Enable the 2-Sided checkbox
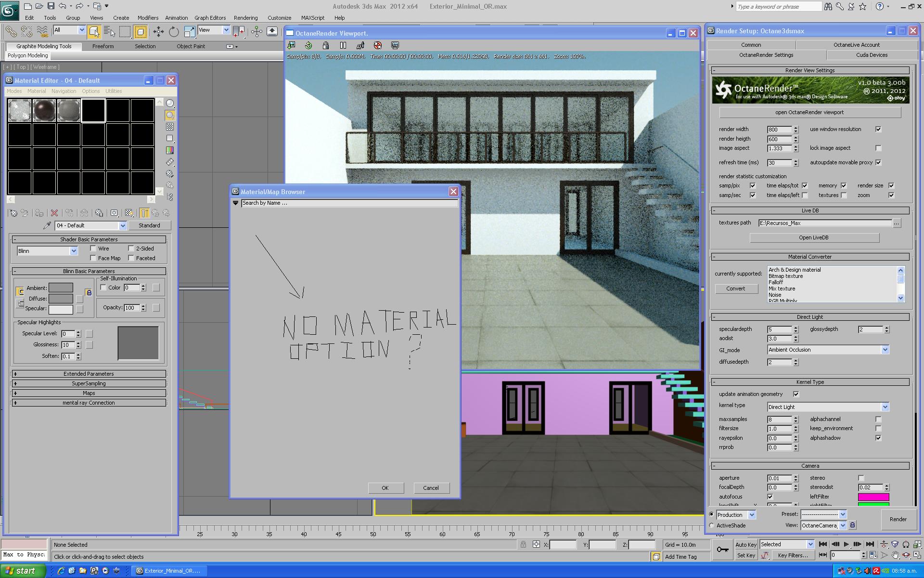The height and width of the screenshot is (578, 924). 131,249
